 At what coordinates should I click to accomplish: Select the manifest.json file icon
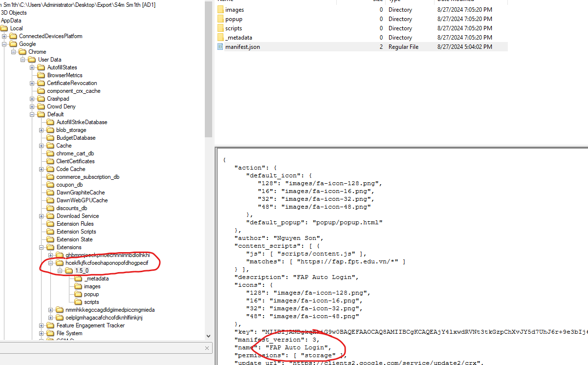pos(220,47)
